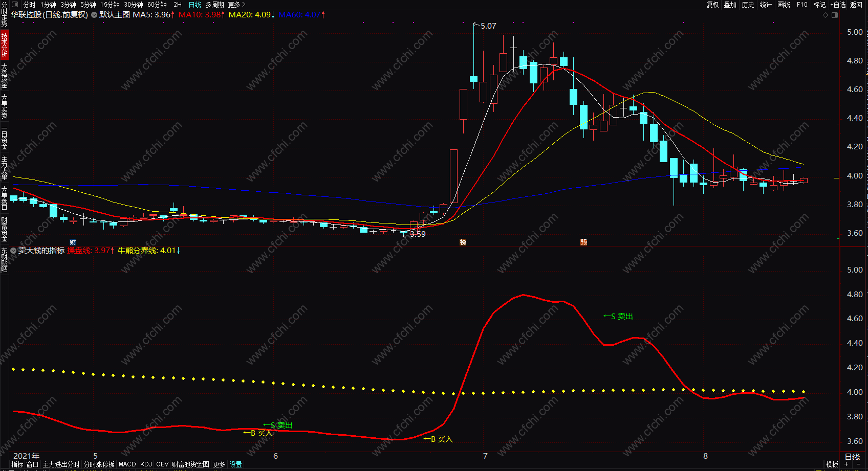868x471 pixels.
Task: Click the red MA10 value label
Action: (x=202, y=15)
